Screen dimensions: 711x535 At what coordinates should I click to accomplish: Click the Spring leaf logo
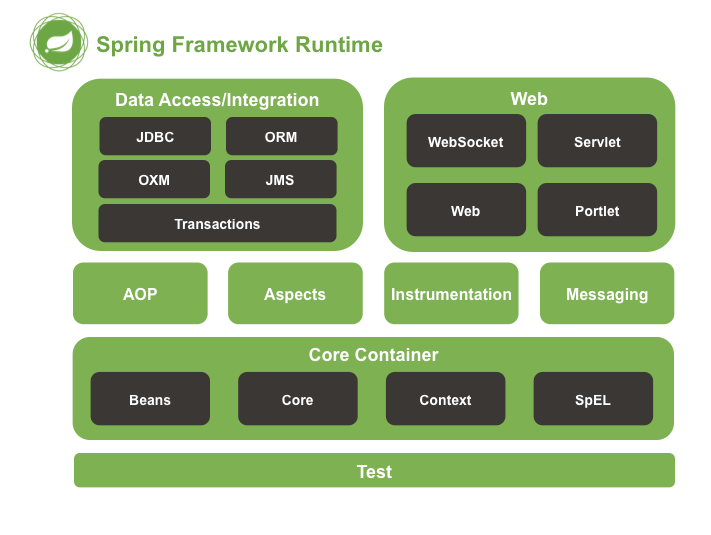click(59, 42)
